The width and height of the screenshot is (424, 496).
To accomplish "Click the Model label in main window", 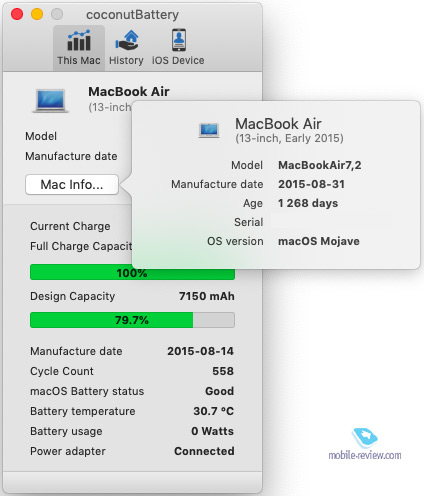I will 41,136.
